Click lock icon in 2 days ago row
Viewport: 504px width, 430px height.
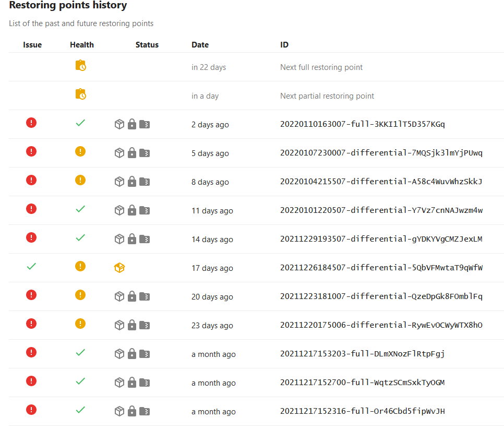click(x=132, y=124)
